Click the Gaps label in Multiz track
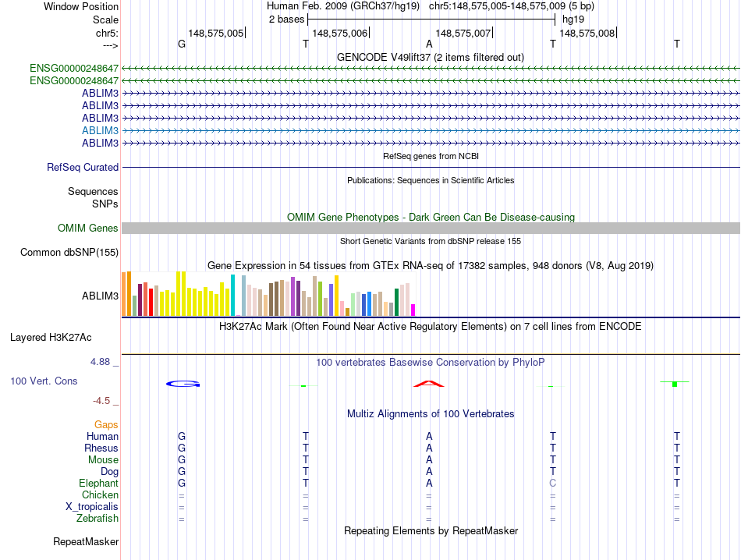The height and width of the screenshot is (560, 741). point(106,425)
